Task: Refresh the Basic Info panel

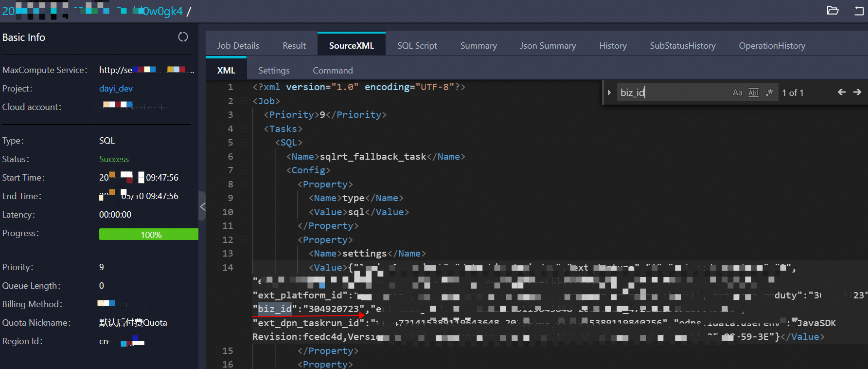Action: tap(183, 37)
